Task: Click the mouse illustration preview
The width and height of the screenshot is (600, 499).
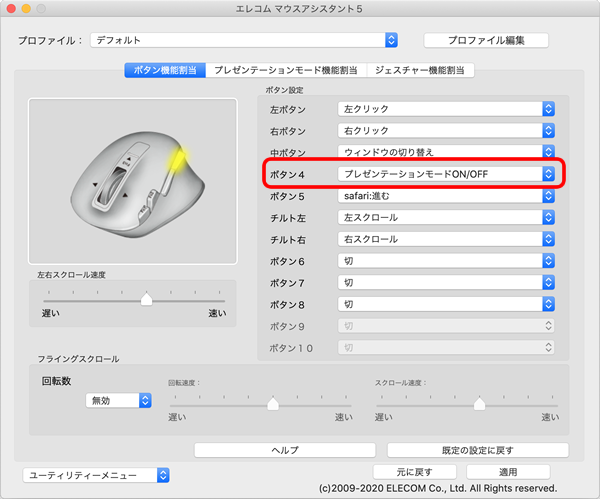Action: tap(133, 181)
